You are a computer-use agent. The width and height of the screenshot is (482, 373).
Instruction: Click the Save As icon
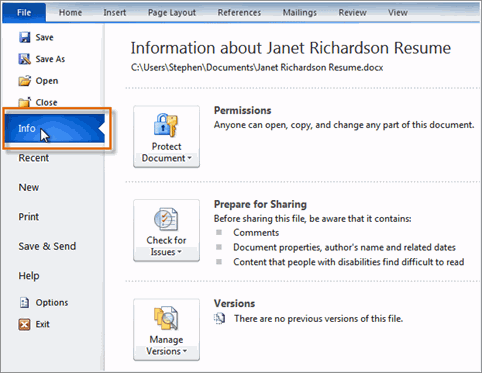24,59
